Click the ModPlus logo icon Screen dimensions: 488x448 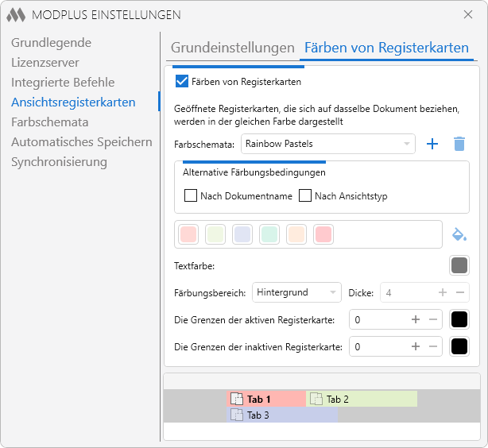click(16, 15)
